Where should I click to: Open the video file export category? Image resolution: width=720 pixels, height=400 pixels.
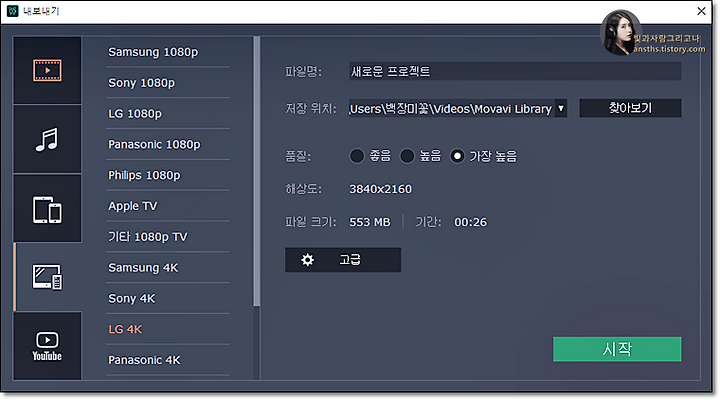pos(47,70)
